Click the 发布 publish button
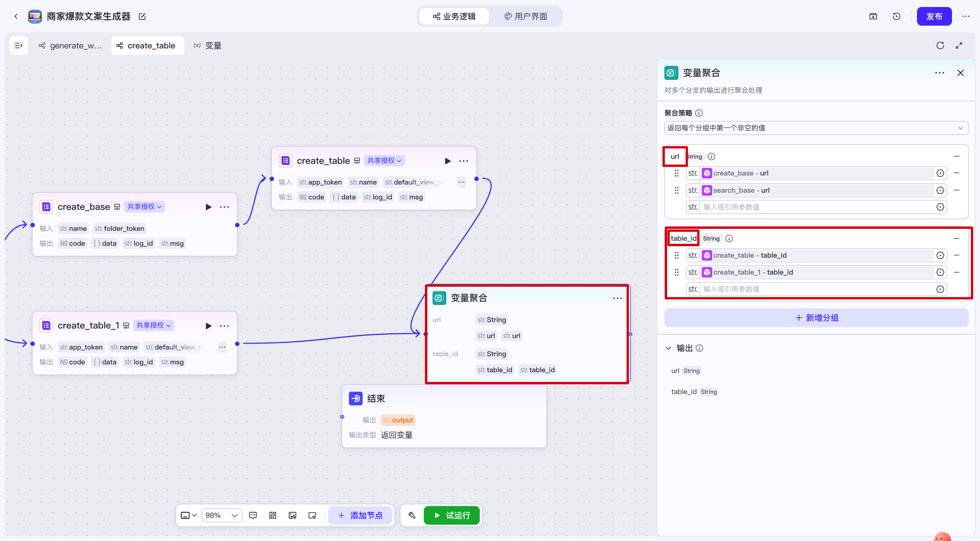This screenshot has height=541, width=980. click(934, 16)
